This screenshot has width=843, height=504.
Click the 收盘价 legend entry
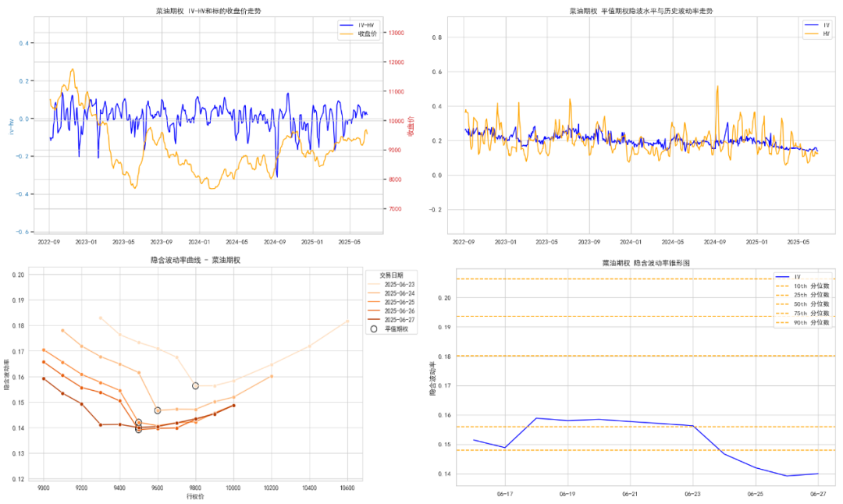point(358,34)
